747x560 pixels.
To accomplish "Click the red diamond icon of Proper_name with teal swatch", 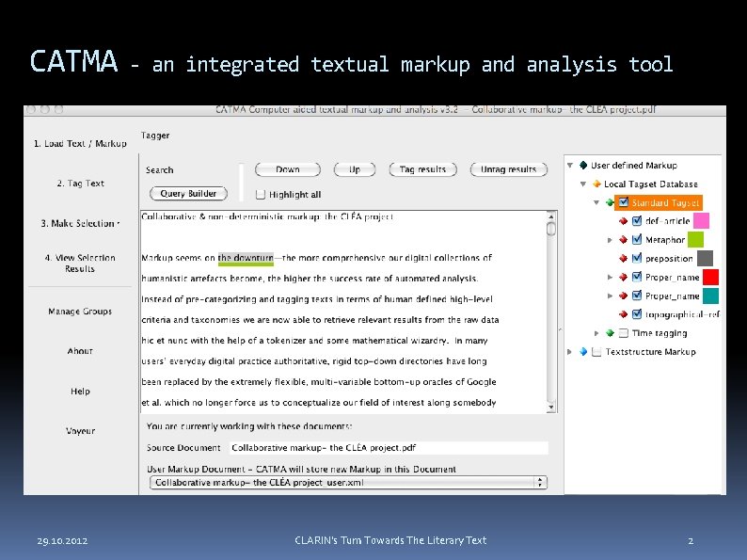I will coord(623,296).
